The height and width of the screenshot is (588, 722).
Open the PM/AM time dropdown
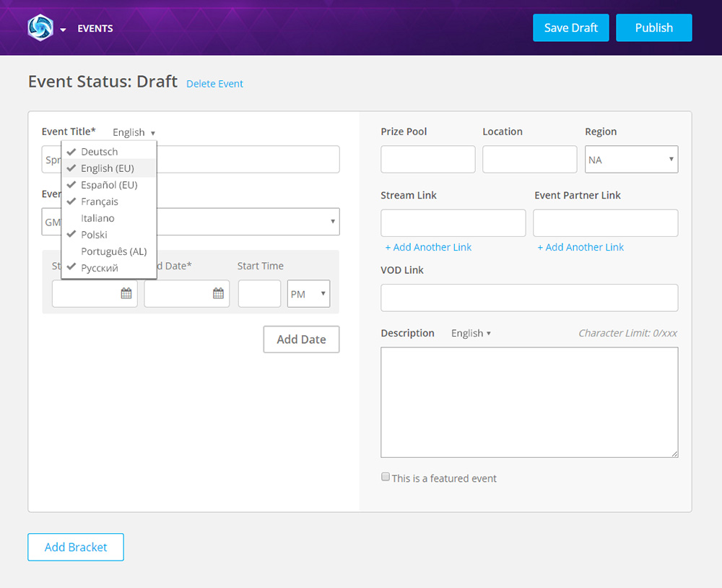[x=308, y=293]
